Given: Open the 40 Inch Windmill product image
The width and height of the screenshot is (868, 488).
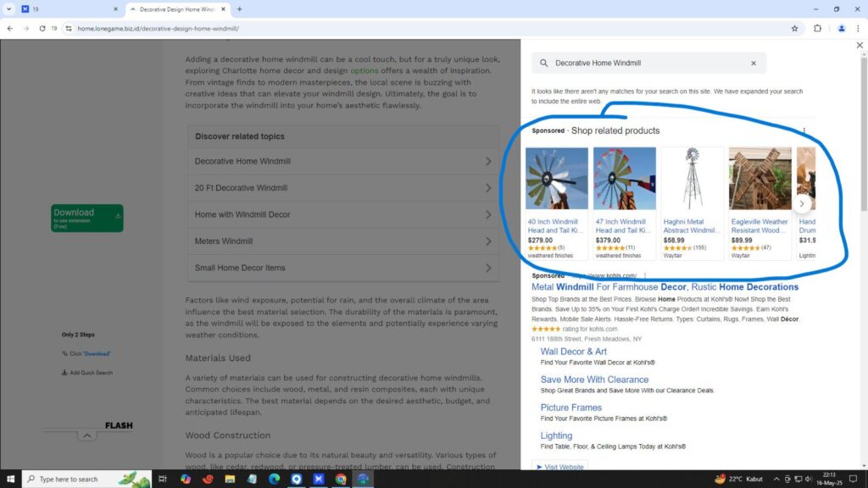Looking at the screenshot, I should click(x=556, y=178).
